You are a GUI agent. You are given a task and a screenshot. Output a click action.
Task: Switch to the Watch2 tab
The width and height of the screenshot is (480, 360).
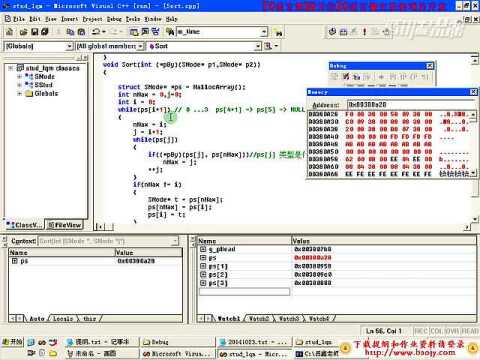point(259,319)
